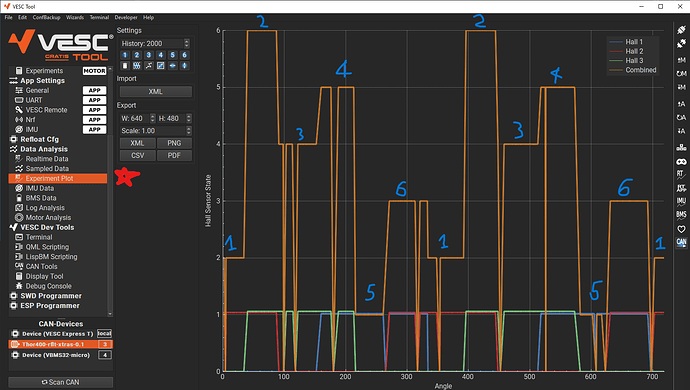Screen dimensions: 690x390
Task: Click Combined legend entry
Action: pos(633,70)
